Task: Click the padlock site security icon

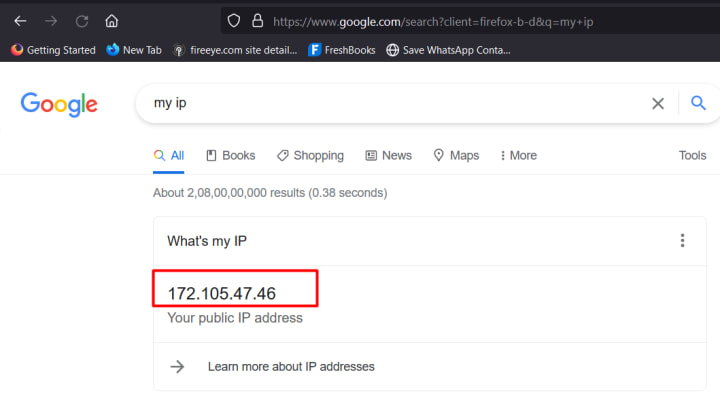Action: pyautogui.click(x=258, y=21)
